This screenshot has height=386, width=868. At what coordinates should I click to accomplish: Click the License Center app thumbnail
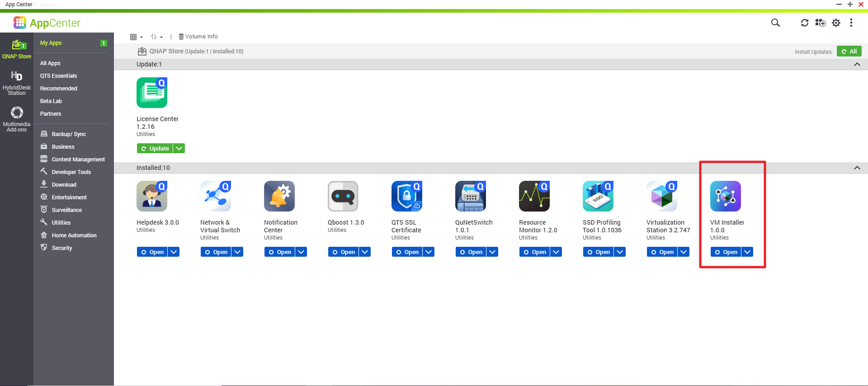tap(152, 93)
